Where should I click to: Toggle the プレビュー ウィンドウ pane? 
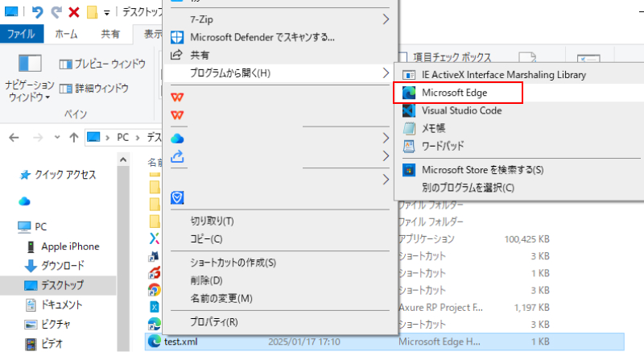point(103,64)
